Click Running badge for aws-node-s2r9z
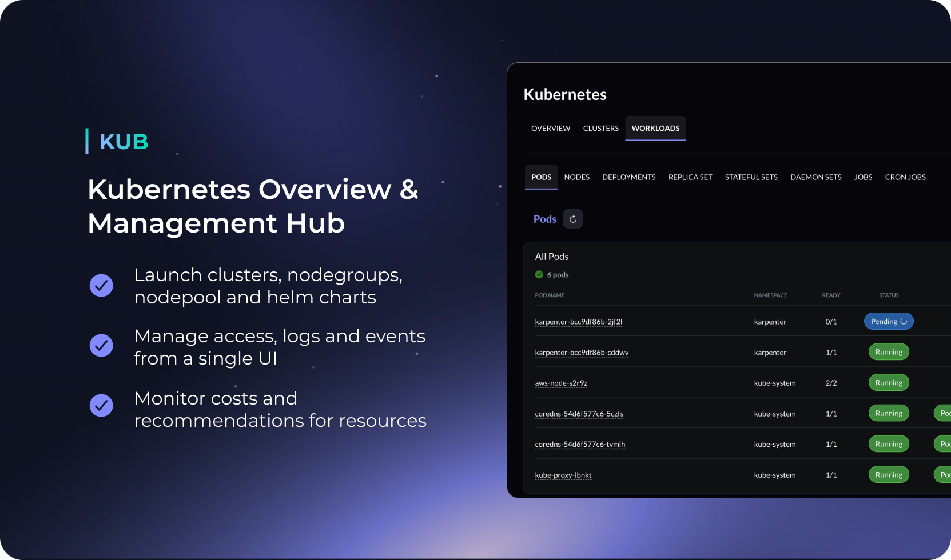 click(x=889, y=383)
